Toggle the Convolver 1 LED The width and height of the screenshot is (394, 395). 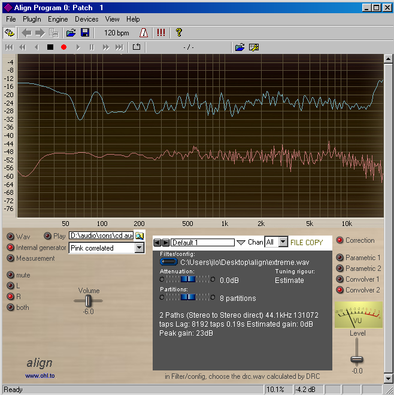340,279
